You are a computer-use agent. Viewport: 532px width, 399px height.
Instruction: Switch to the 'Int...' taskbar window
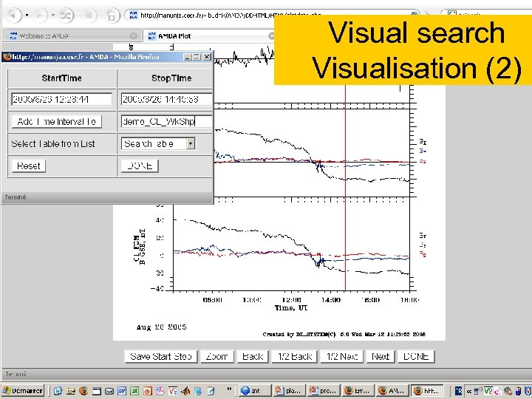254,391
